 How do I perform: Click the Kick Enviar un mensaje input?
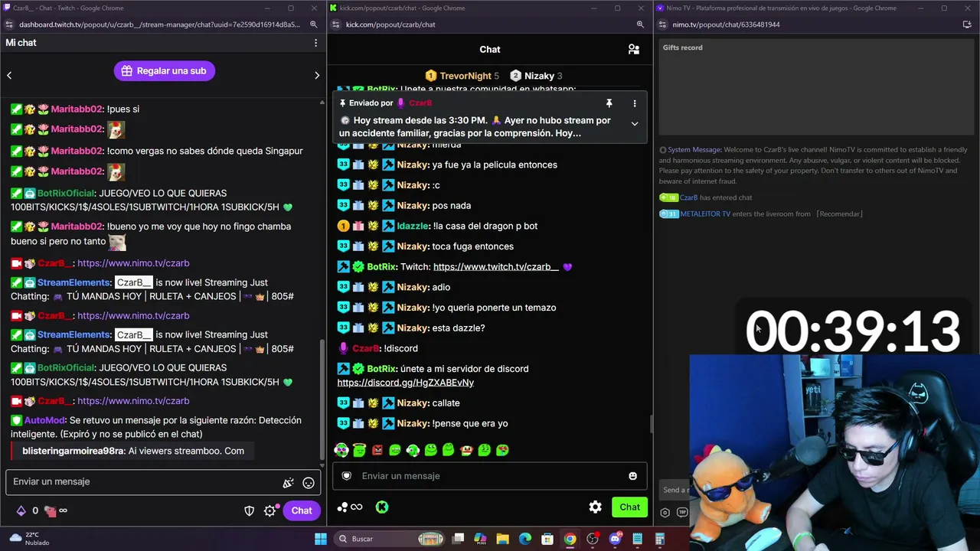click(490, 476)
